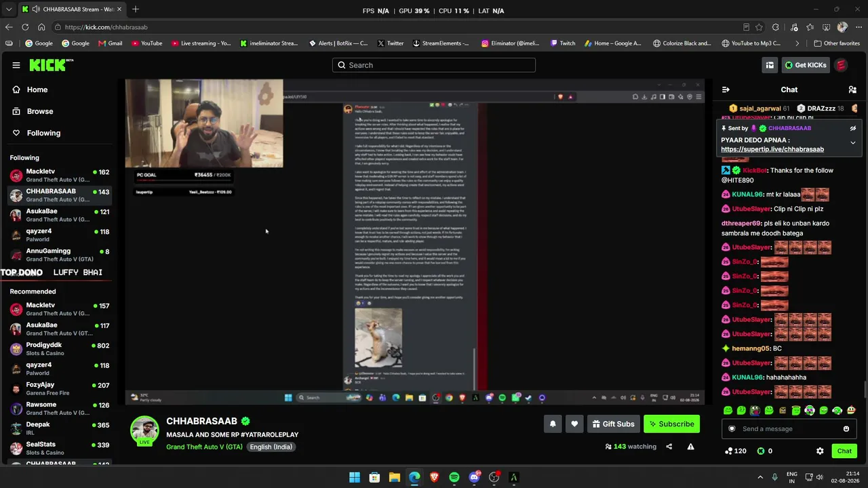Image resolution: width=868 pixels, height=488 pixels.
Task: Open Mackletv in Following list
Action: coord(60,176)
